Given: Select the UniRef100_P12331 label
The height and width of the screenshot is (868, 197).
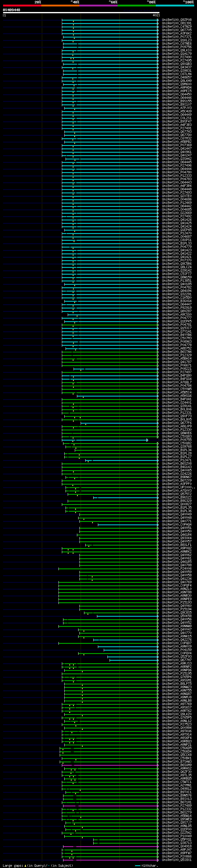Looking at the screenshot, I should [177, 413].
